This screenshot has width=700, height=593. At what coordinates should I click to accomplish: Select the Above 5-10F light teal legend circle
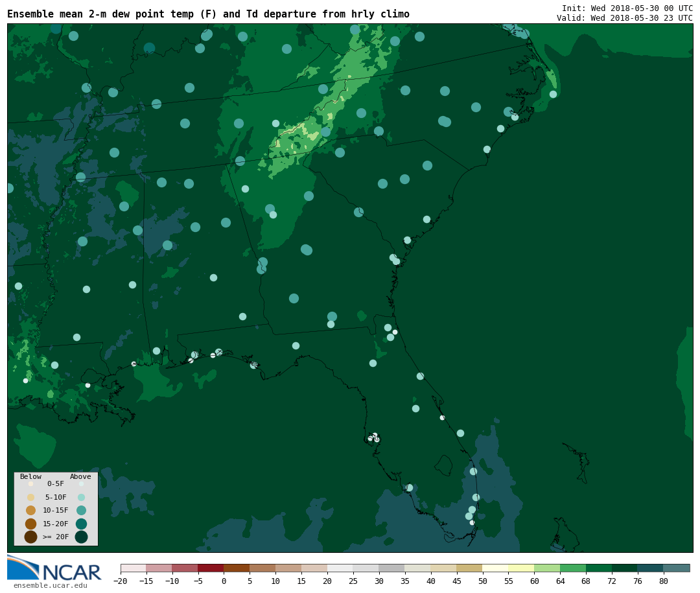[x=81, y=498]
